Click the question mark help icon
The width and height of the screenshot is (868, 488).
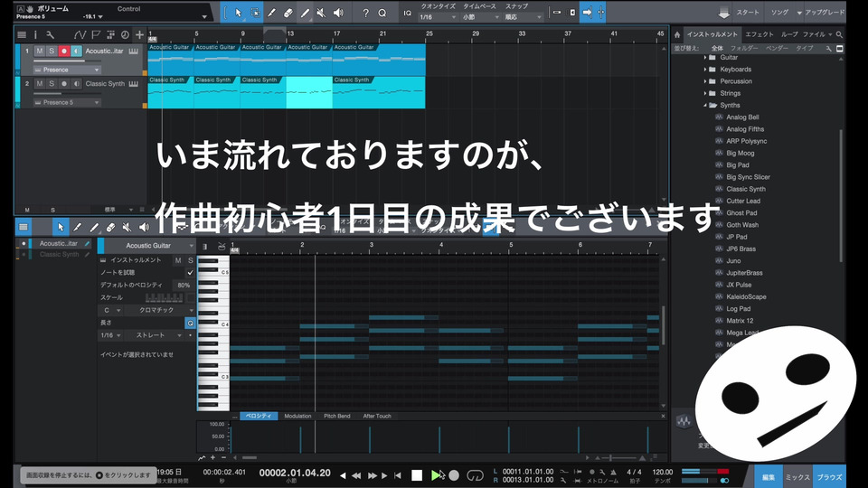click(x=365, y=13)
